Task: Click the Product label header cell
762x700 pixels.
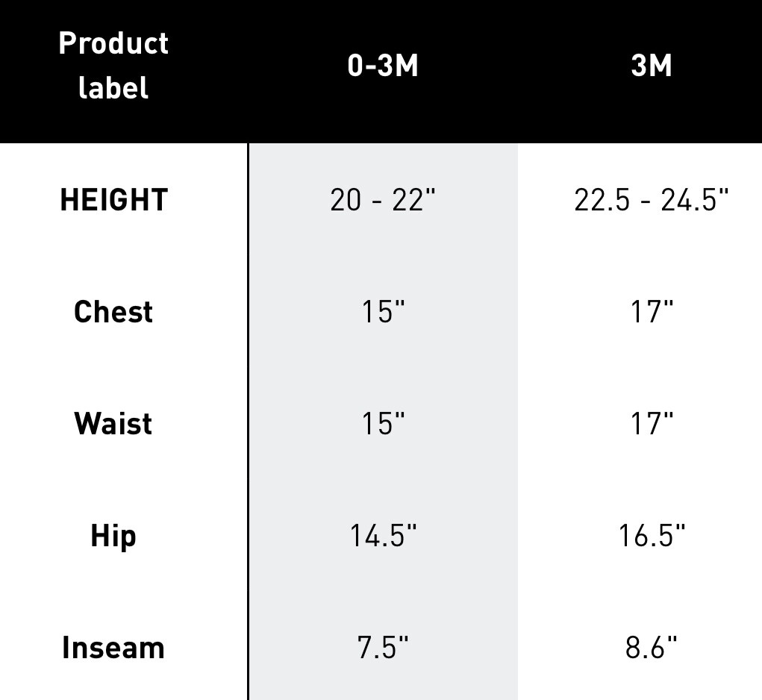Action: pyautogui.click(x=113, y=66)
